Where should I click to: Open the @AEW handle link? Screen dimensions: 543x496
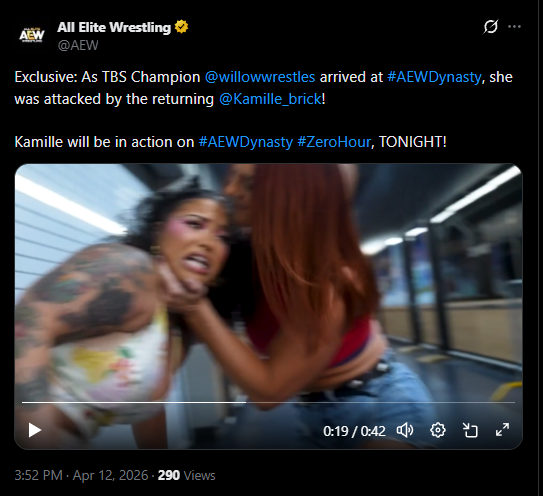click(x=78, y=45)
